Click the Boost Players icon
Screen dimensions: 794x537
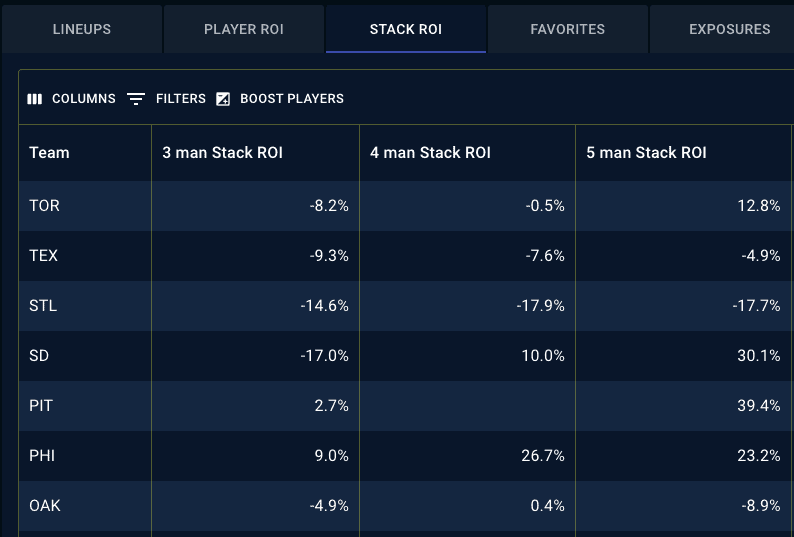click(x=223, y=99)
